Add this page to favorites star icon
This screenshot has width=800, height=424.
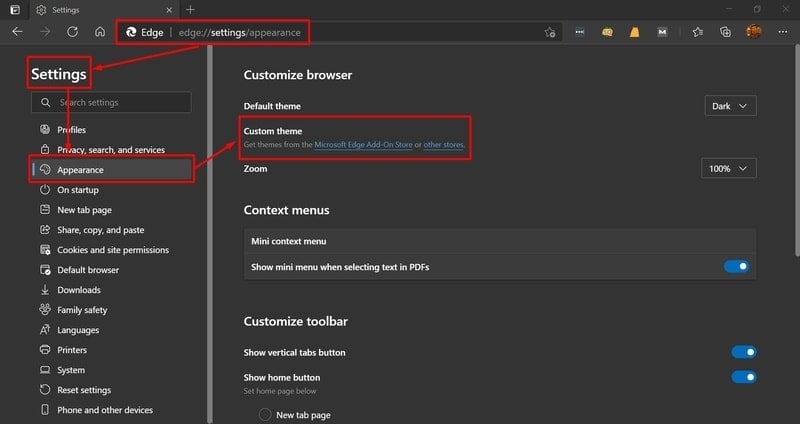click(x=549, y=32)
